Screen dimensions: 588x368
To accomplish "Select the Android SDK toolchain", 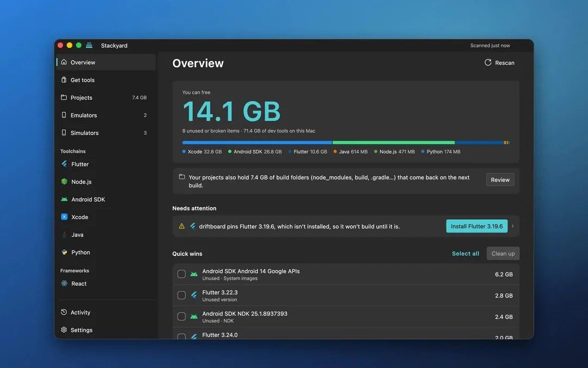I will pos(106,199).
